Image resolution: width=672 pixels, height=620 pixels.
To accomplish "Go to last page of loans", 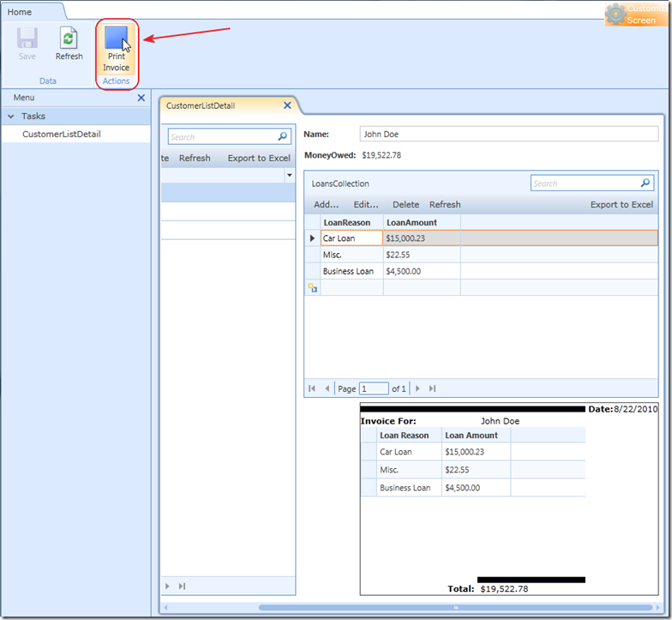I will tap(432, 388).
